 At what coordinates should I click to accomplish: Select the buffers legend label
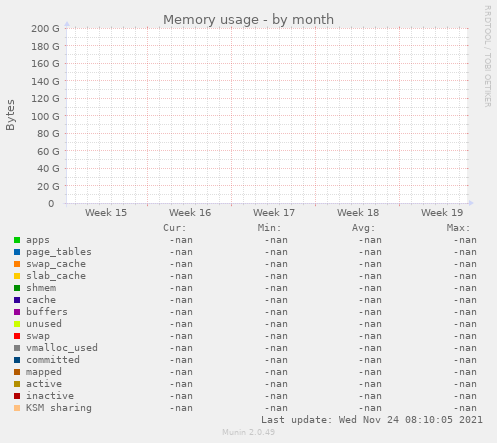[x=47, y=312]
